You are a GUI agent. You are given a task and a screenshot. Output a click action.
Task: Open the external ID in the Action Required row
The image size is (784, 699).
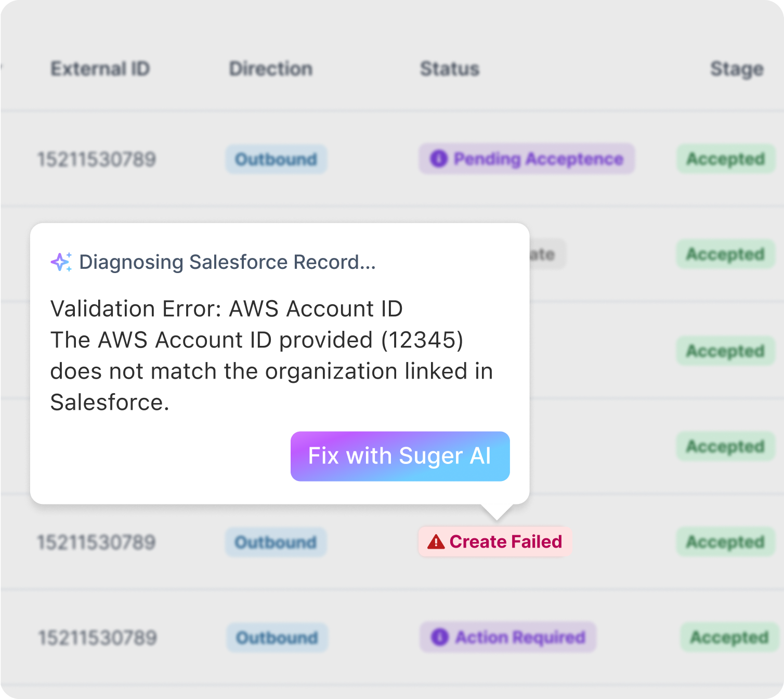97,638
